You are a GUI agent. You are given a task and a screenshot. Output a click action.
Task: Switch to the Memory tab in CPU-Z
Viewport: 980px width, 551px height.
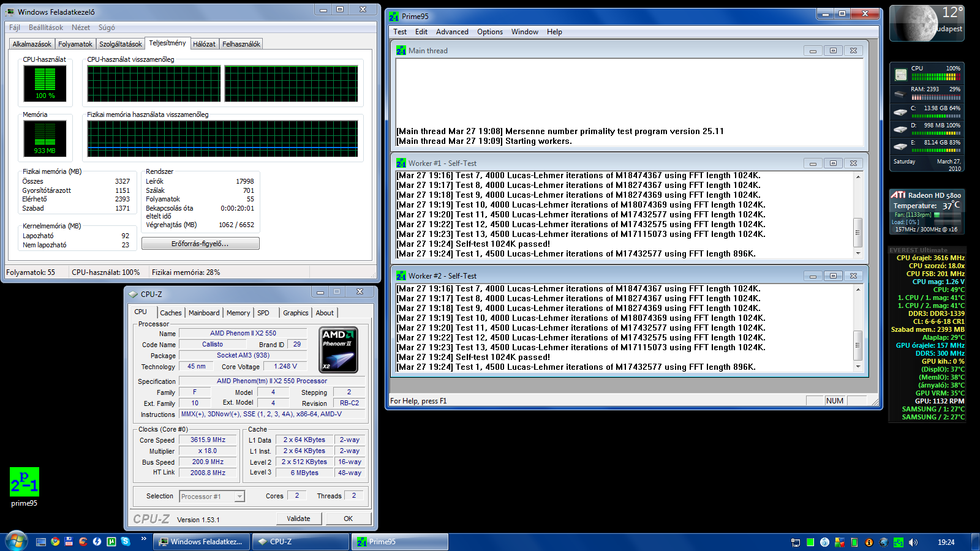coord(238,313)
